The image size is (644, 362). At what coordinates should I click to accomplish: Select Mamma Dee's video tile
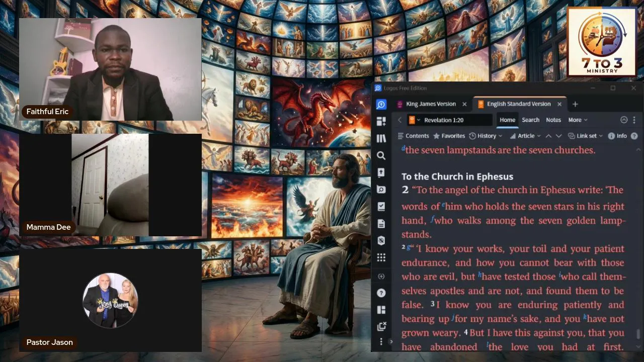[110, 185]
